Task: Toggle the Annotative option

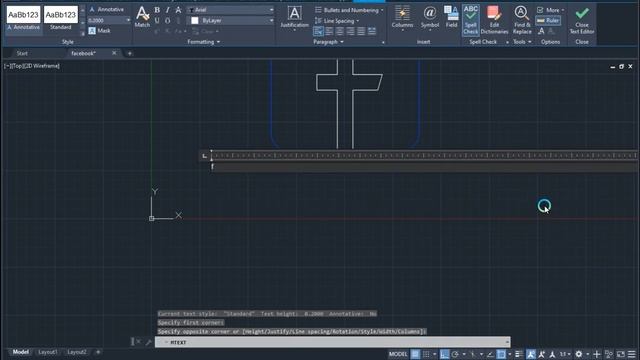Action: pyautogui.click(x=106, y=9)
